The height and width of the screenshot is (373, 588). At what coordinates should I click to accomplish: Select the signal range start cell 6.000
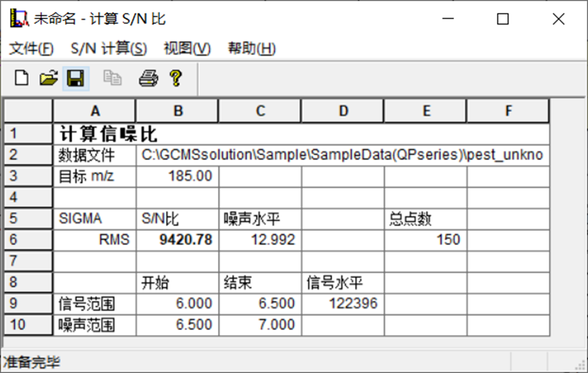pyautogui.click(x=177, y=304)
